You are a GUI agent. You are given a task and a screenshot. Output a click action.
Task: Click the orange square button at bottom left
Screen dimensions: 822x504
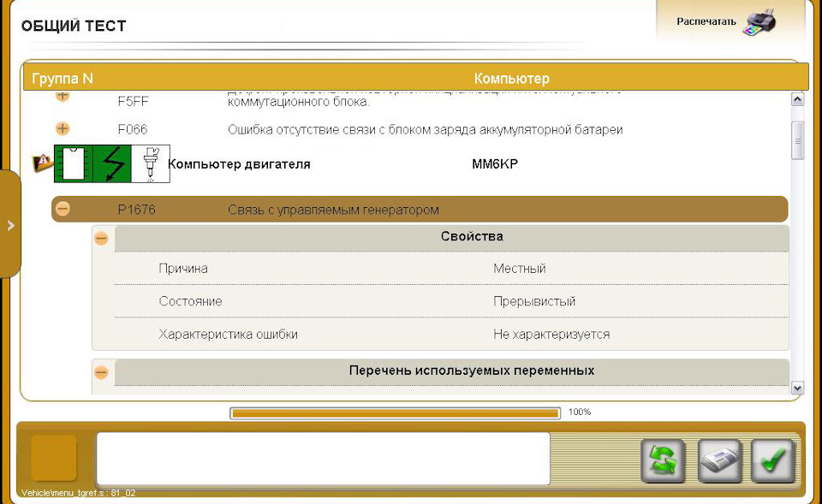(54, 458)
